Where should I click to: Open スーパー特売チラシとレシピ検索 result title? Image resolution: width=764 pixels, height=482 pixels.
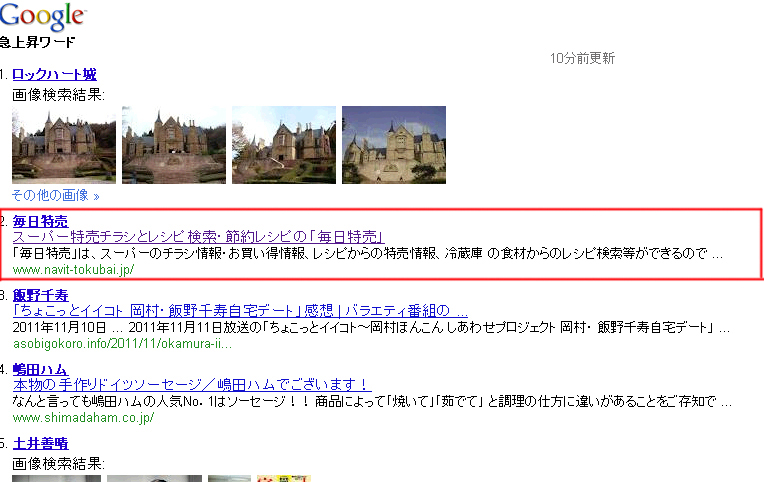pyautogui.click(x=198, y=237)
